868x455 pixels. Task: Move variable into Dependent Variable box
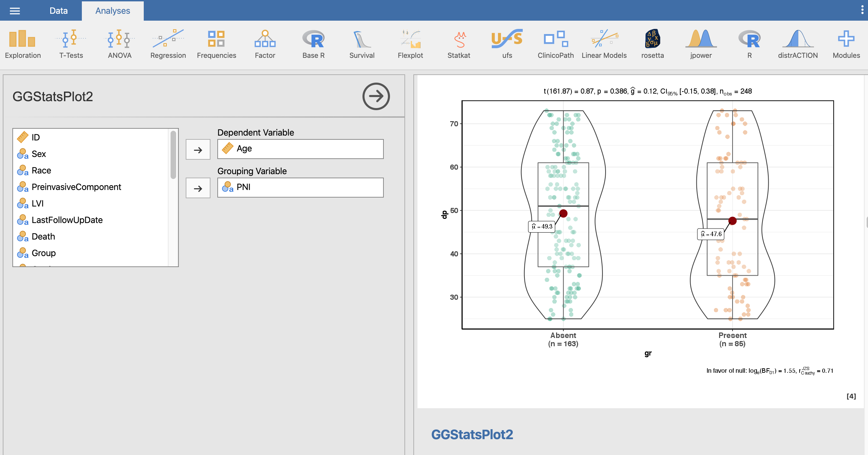point(198,150)
